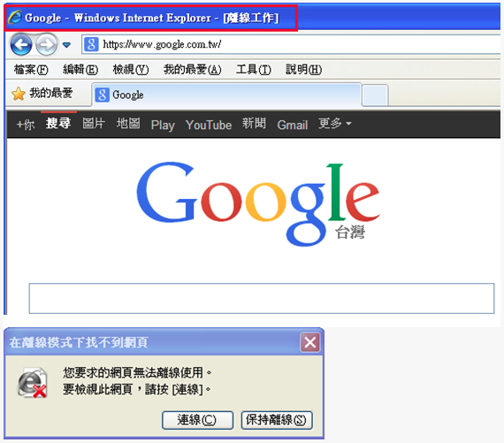504x443 pixels.
Task: Click the Google search input box
Action: point(262,298)
